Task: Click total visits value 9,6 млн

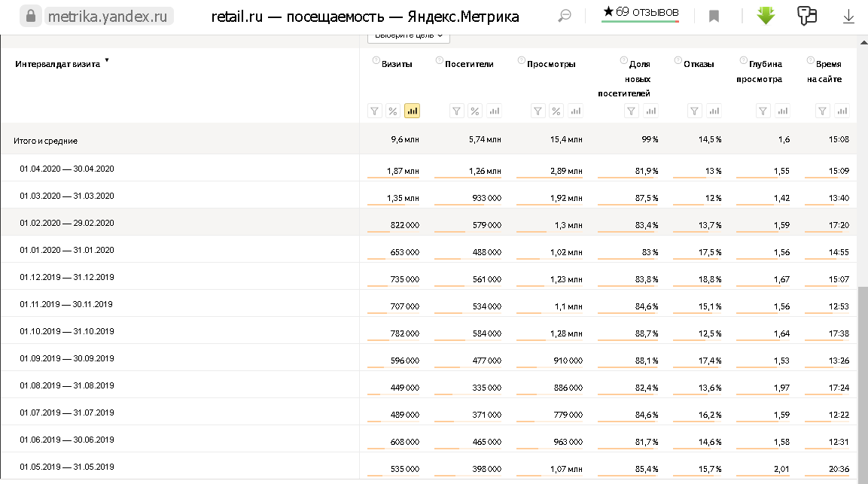Action: click(x=405, y=139)
